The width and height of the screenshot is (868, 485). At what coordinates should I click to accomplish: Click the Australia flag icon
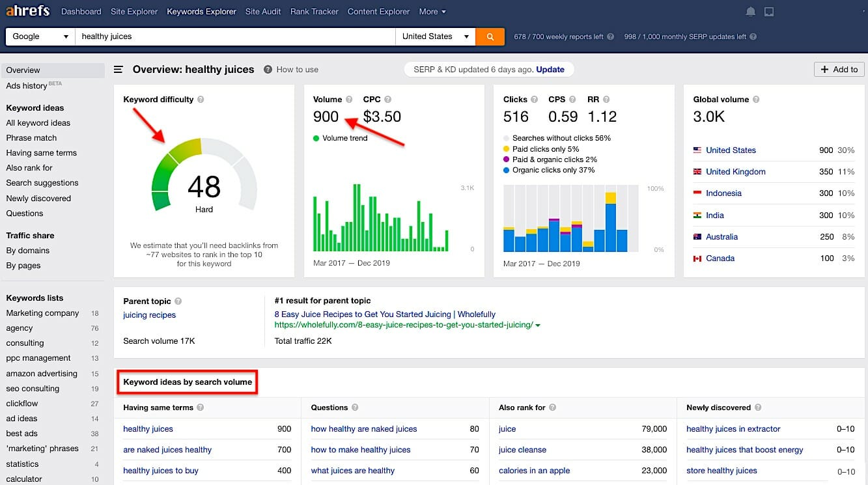(697, 237)
